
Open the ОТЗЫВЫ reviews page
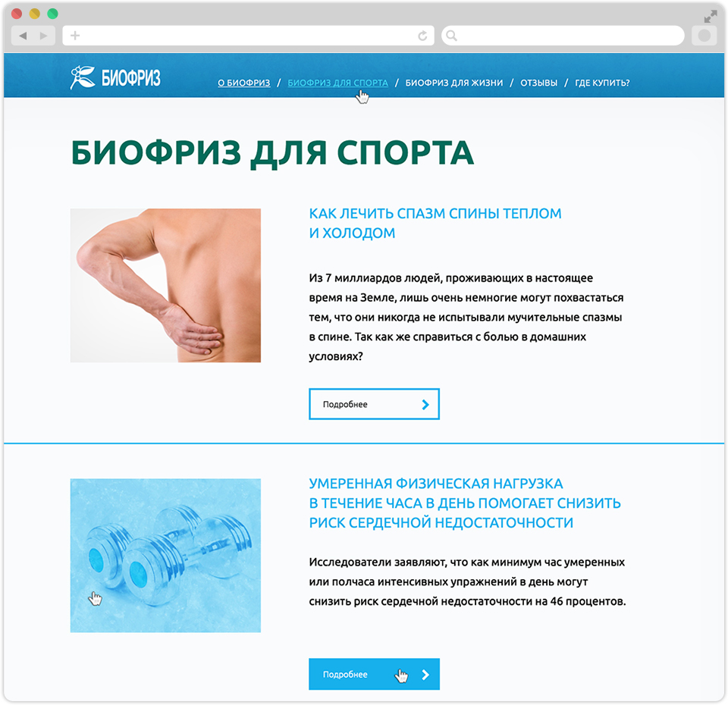click(x=538, y=83)
